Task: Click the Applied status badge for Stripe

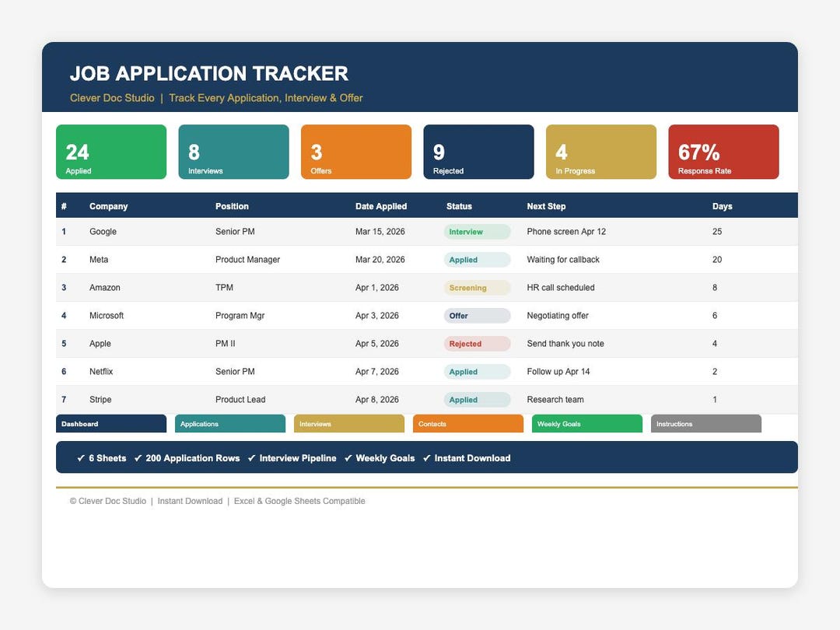Action: (477, 400)
